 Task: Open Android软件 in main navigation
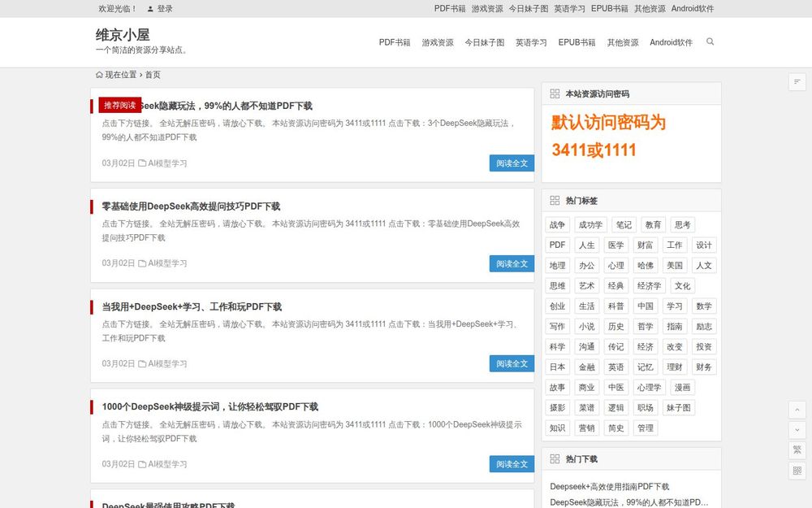672,42
